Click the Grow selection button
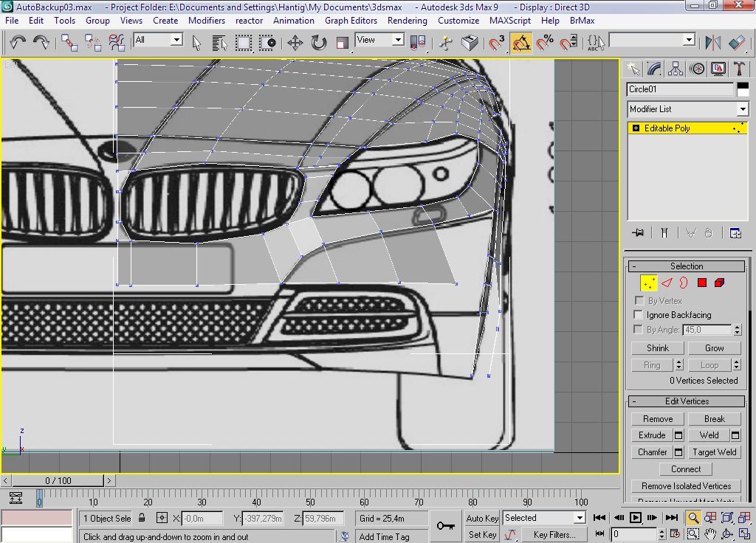The image size is (756, 543). point(715,347)
